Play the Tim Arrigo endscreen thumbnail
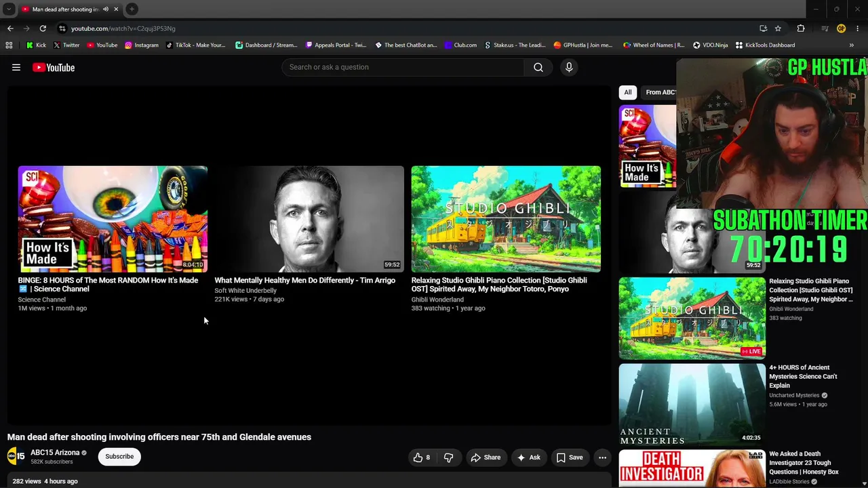 (309, 219)
